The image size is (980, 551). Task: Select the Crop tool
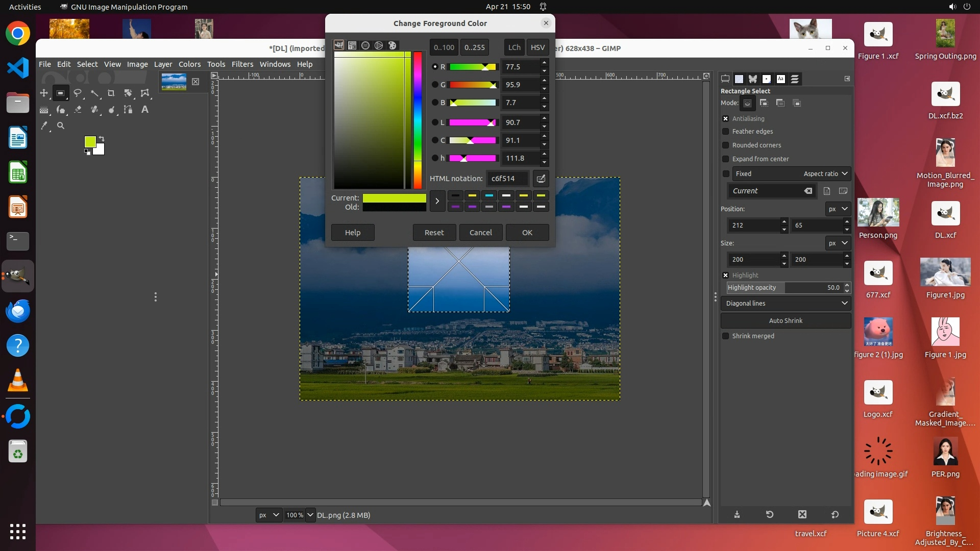point(111,93)
